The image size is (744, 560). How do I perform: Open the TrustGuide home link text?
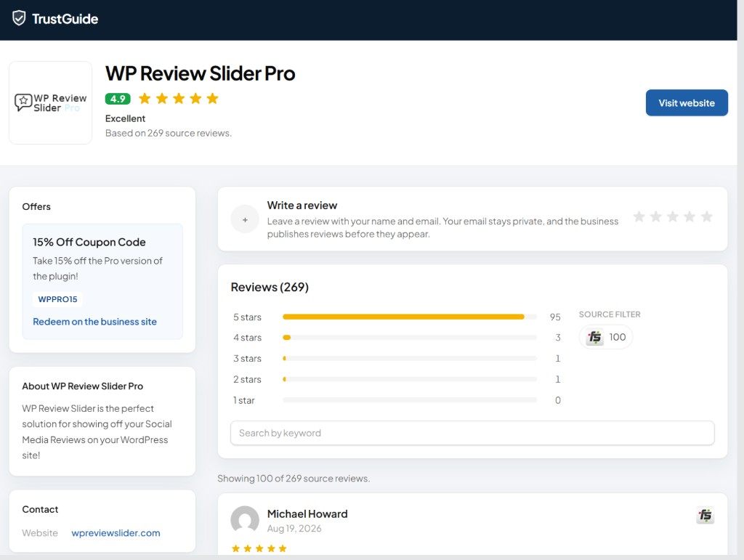[x=65, y=19]
